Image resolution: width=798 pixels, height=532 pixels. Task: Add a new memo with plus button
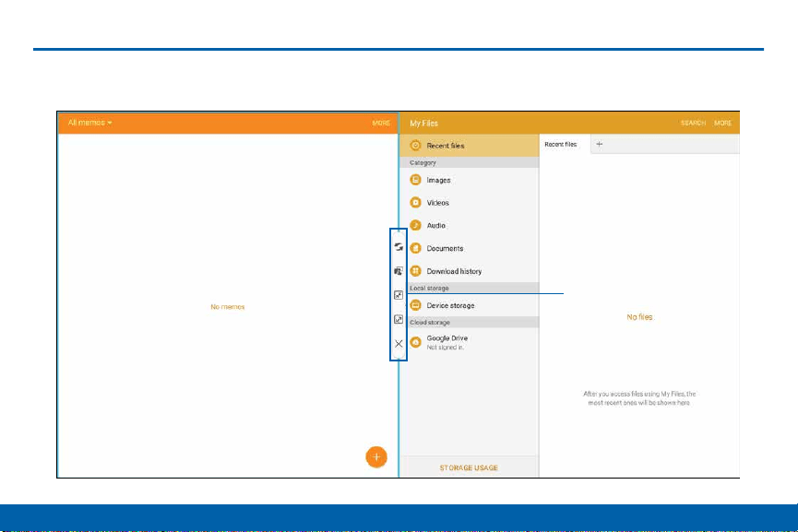tap(376, 456)
